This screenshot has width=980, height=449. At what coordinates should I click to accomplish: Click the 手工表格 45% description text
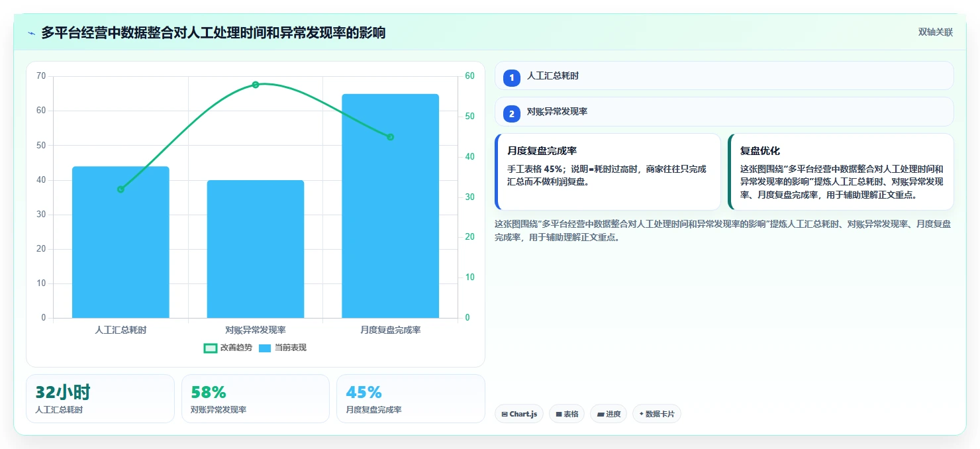coord(607,175)
